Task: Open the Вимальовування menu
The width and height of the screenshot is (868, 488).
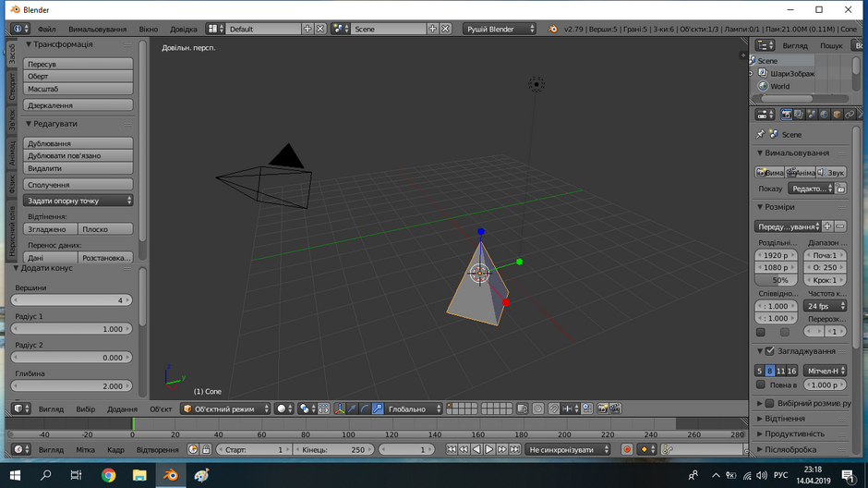Action: click(98, 29)
